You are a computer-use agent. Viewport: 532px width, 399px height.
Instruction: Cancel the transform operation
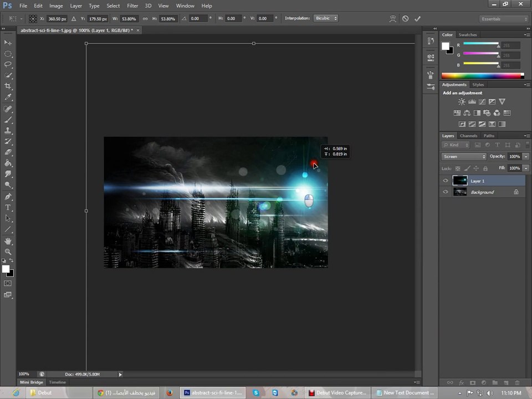[x=406, y=19]
